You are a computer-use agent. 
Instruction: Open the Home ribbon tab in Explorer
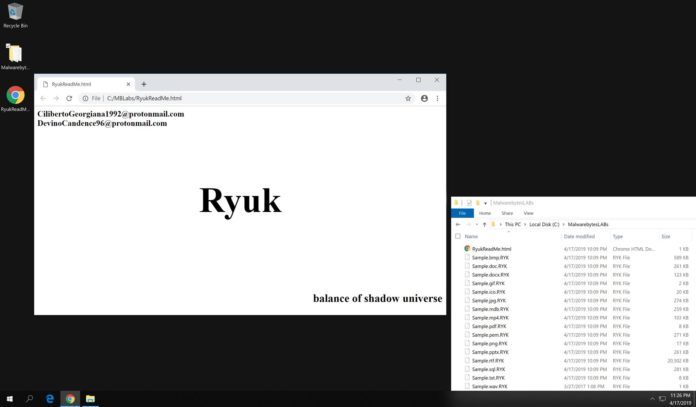(485, 213)
